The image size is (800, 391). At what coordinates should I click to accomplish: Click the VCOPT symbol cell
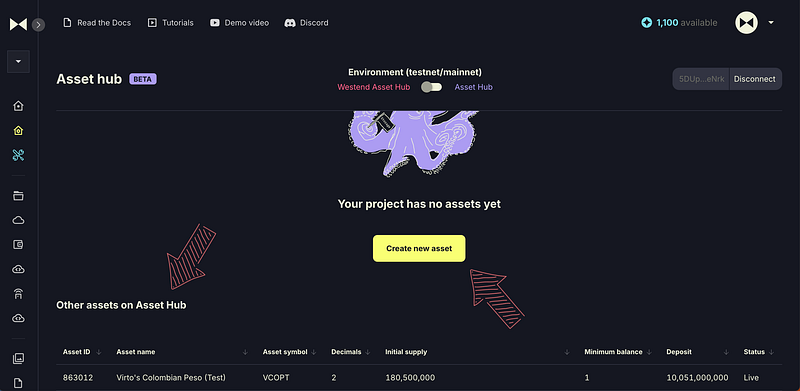277,378
